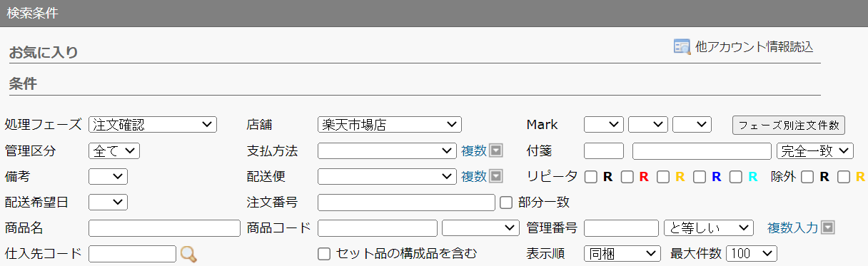Check the red R リピータ checkbox
Viewport: 868px width, 266px height.
coord(627,176)
